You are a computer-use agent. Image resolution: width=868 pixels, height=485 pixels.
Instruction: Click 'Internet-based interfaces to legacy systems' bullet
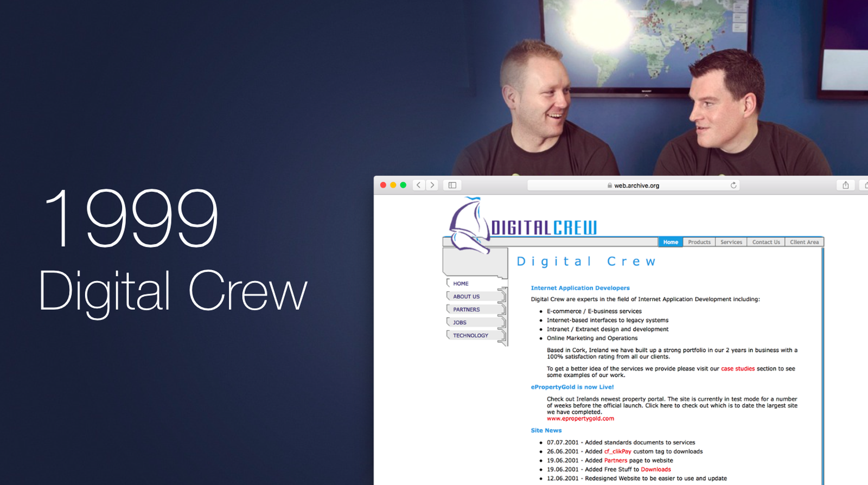click(608, 321)
